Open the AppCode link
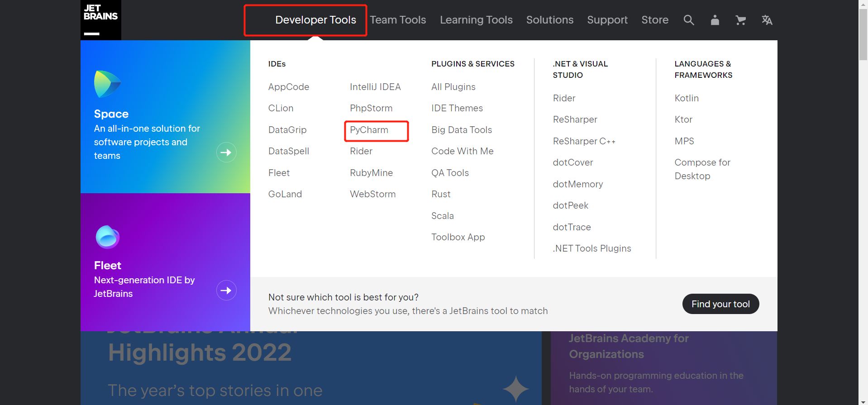This screenshot has width=868, height=405. [x=289, y=87]
